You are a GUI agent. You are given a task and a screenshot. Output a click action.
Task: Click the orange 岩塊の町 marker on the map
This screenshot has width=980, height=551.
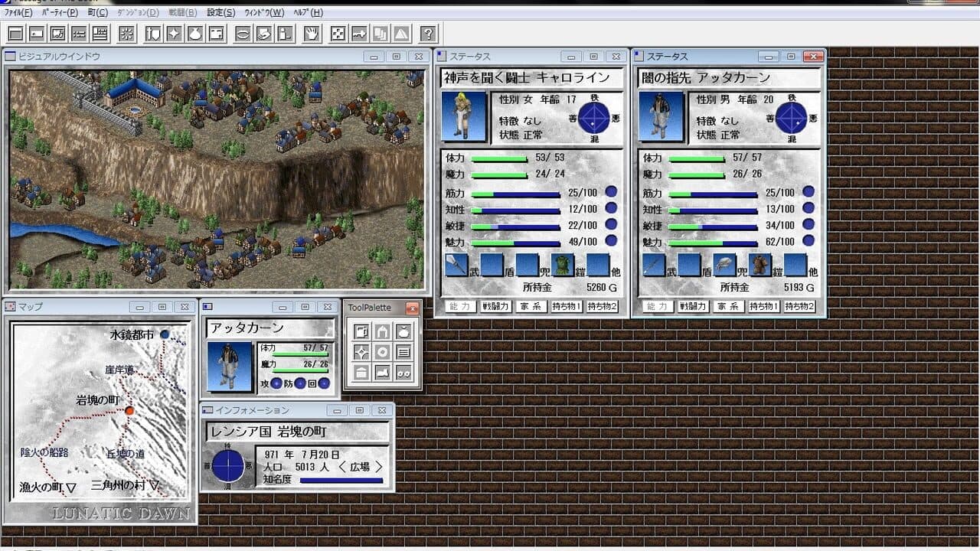coord(129,411)
